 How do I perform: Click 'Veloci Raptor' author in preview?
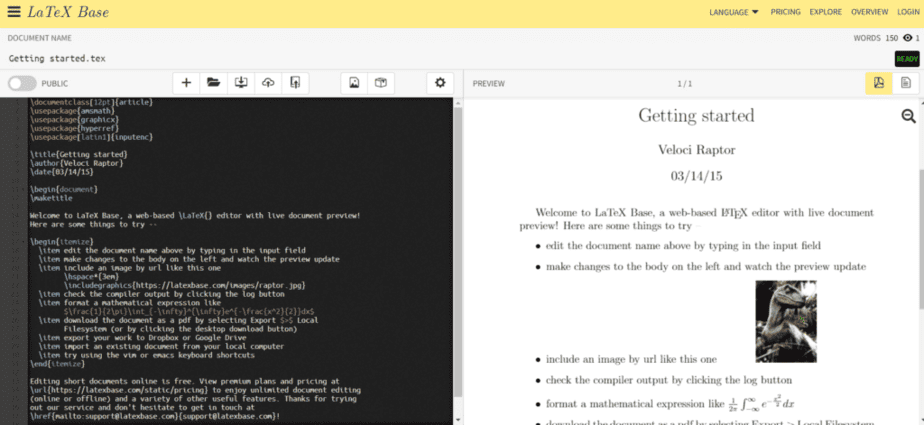[697, 150]
